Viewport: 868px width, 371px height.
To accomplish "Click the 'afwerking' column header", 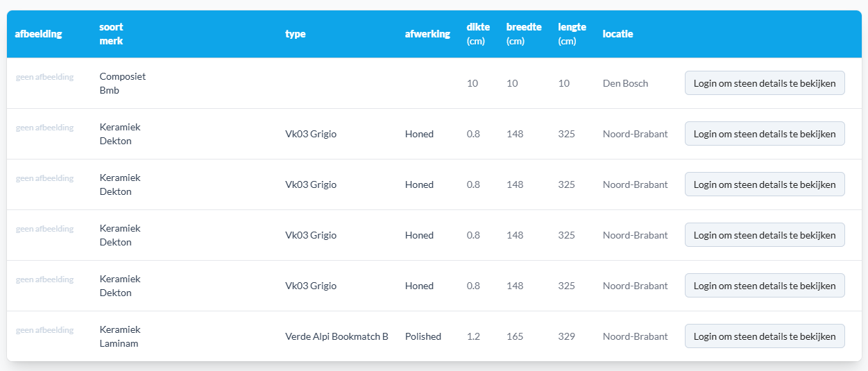I will point(427,34).
